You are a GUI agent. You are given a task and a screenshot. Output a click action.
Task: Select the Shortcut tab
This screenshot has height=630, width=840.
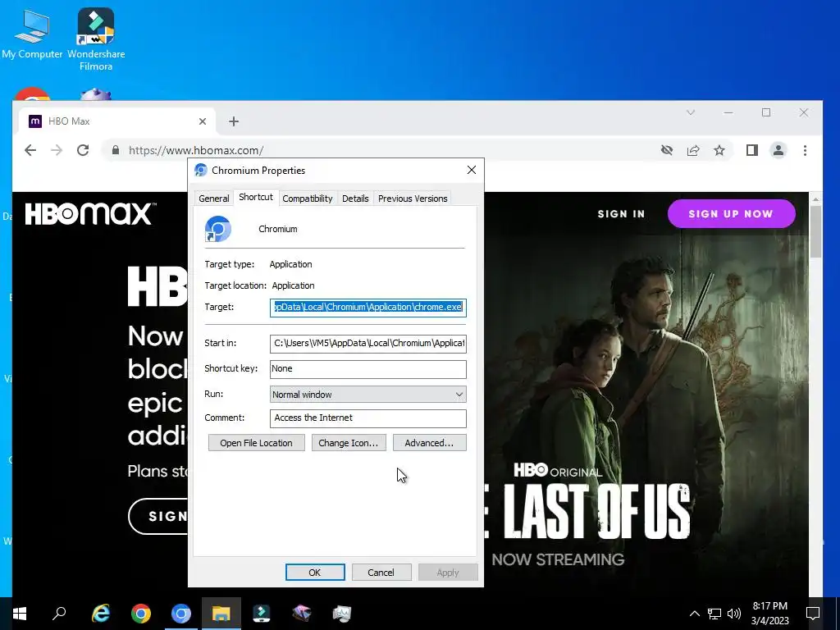click(256, 197)
